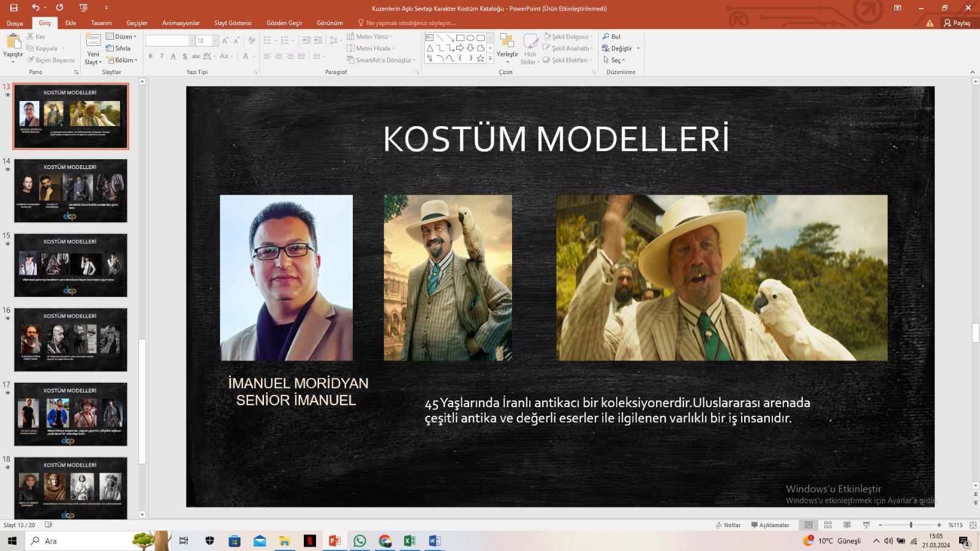Clear all formatting with the eraser A icon
Screen dimensions: 980x551
point(251,40)
